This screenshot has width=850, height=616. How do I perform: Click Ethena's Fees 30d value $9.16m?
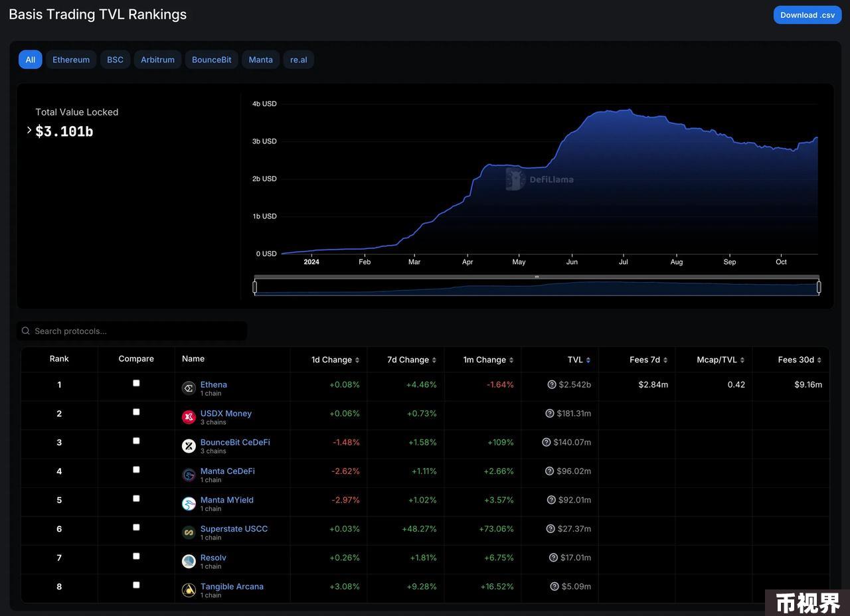pos(808,384)
